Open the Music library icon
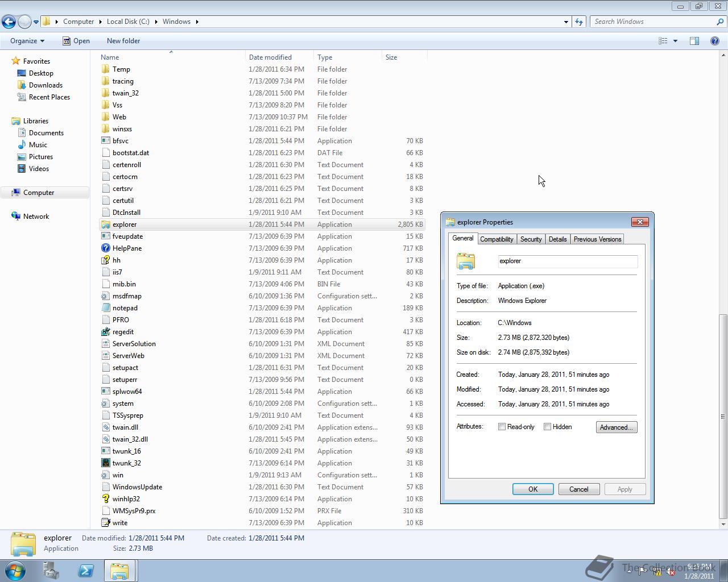 [22, 145]
